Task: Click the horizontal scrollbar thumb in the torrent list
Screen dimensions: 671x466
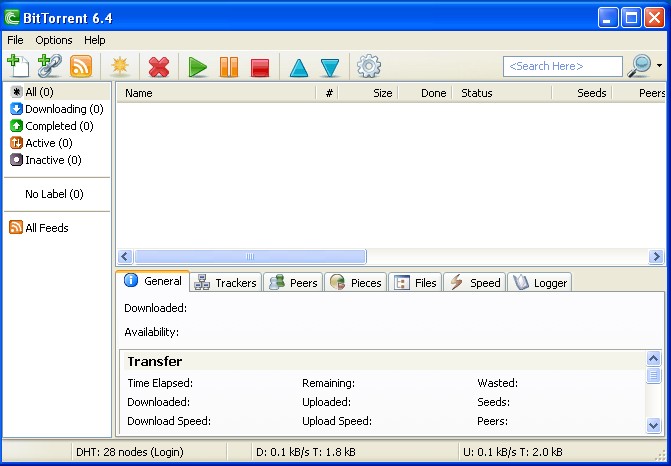Action: (x=250, y=256)
